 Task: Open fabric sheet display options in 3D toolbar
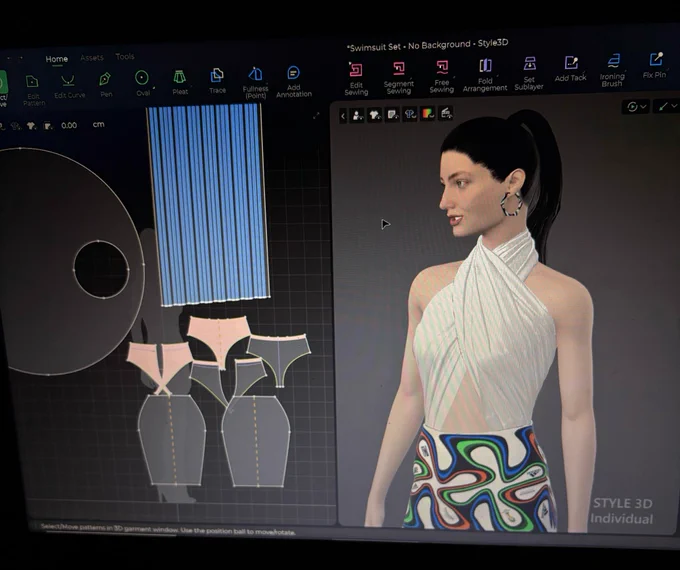click(x=392, y=115)
